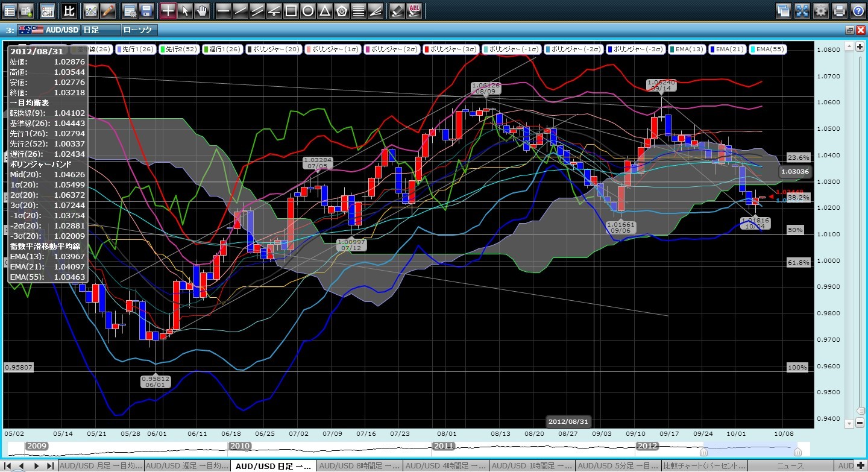Switch to the AUD/USD 8時間足 tab
This screenshot has height=472, width=868.
pos(359,466)
